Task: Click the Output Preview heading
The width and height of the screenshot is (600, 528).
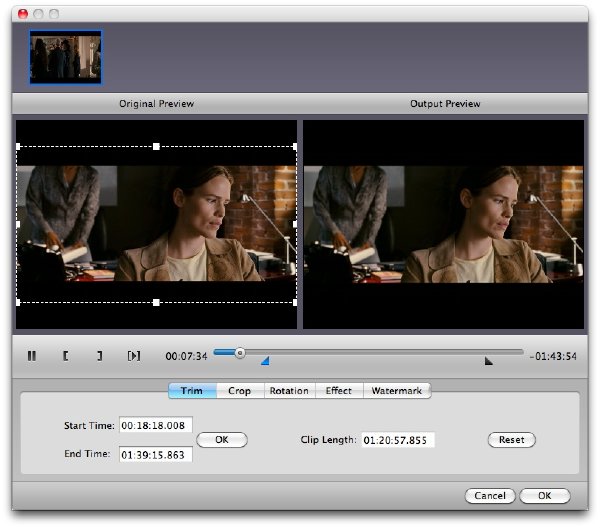Action: point(445,104)
